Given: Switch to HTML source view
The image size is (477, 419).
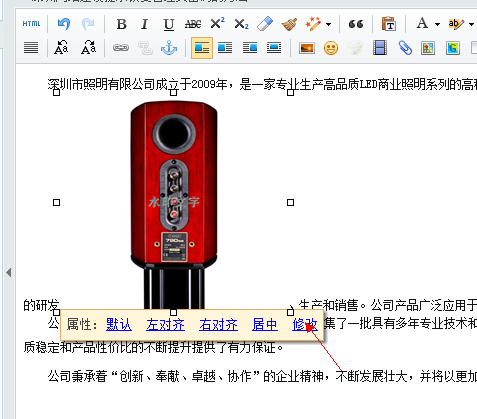Looking at the screenshot, I should pyautogui.click(x=31, y=24).
